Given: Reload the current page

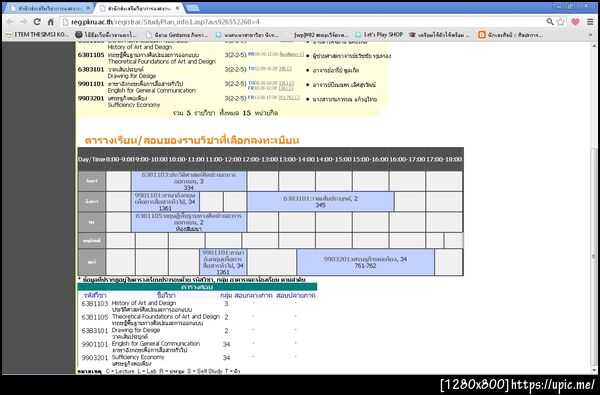Looking at the screenshot, I should click(37, 22).
